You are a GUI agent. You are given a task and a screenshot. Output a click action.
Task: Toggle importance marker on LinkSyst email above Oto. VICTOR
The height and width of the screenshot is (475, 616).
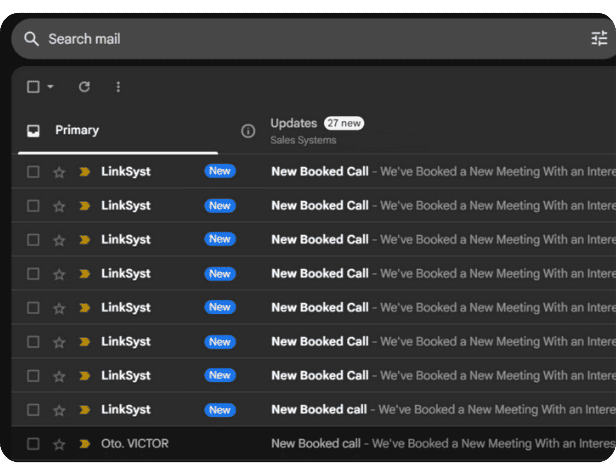84,410
